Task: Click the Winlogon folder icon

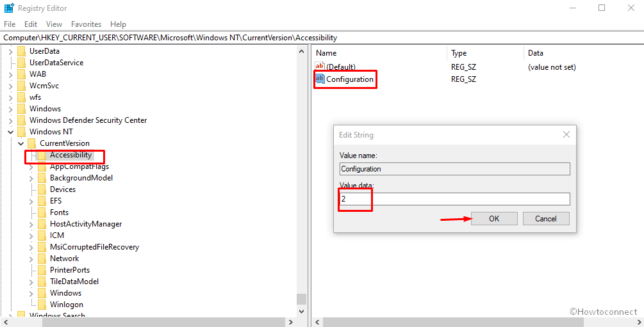Action: tap(42, 304)
